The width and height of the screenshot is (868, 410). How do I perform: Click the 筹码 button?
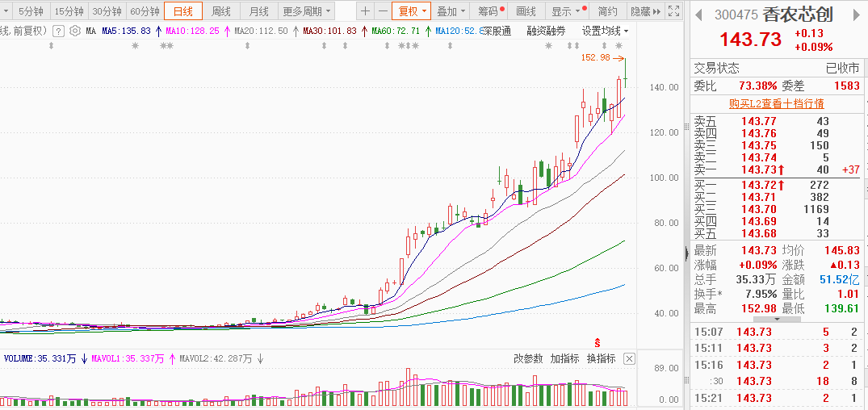tap(490, 11)
